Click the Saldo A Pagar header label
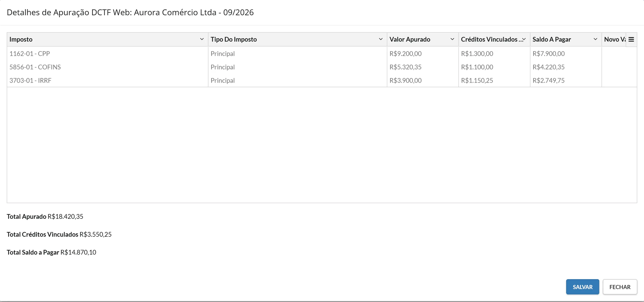 click(552, 39)
